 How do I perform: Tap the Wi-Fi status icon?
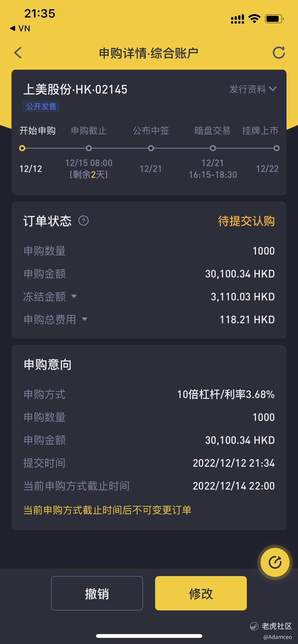[254, 19]
